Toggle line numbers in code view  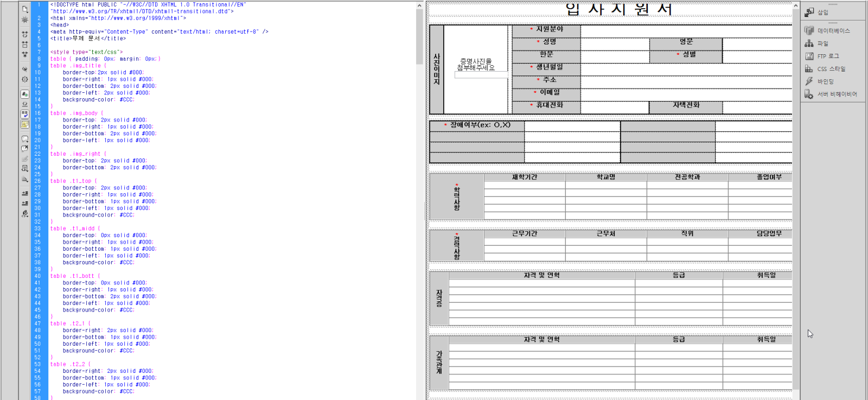point(25,94)
